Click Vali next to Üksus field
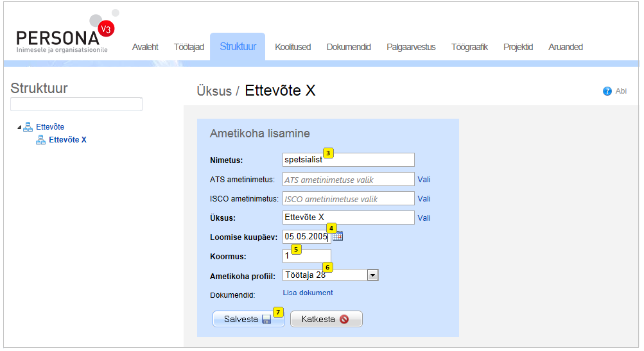 coord(424,218)
